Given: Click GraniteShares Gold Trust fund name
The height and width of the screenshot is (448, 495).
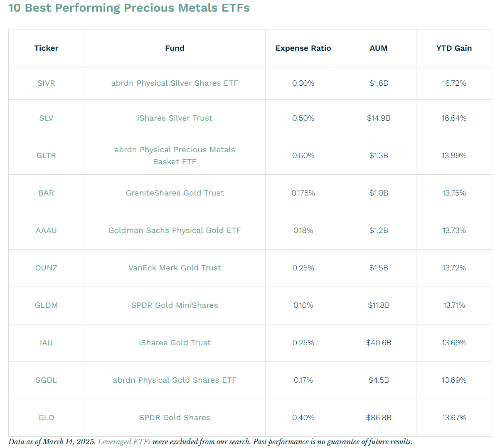Looking at the screenshot, I should click(175, 193).
